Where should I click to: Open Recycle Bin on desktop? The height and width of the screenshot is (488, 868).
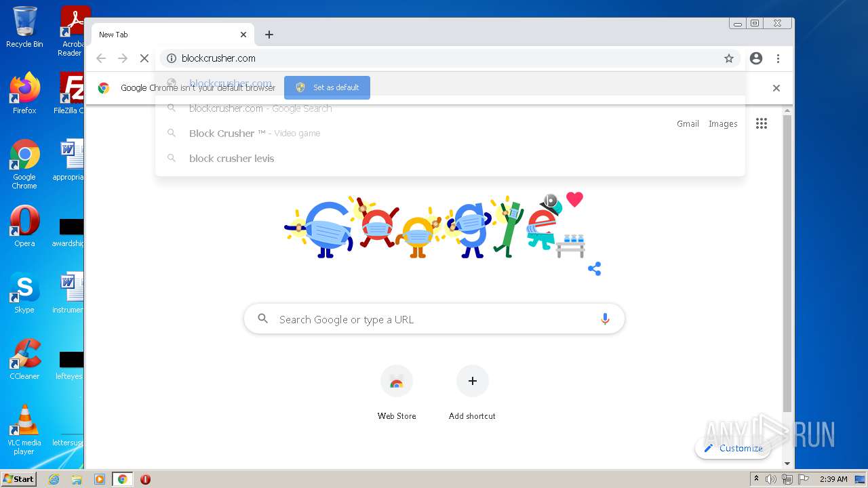(x=24, y=27)
